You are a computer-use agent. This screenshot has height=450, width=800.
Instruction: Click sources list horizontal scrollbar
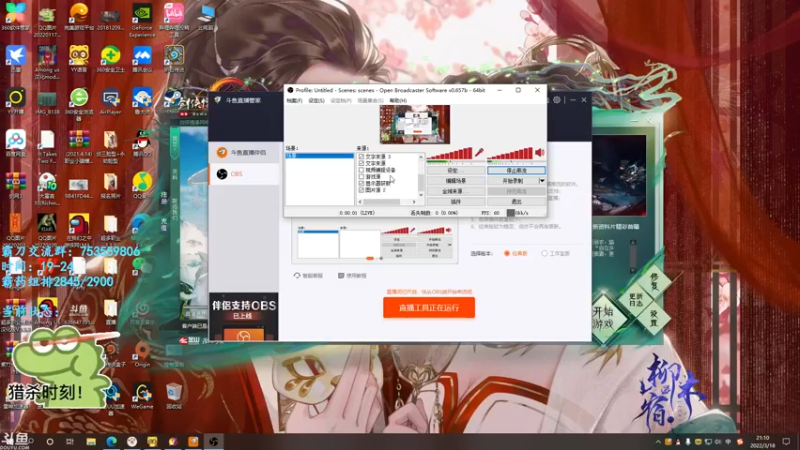(387, 202)
